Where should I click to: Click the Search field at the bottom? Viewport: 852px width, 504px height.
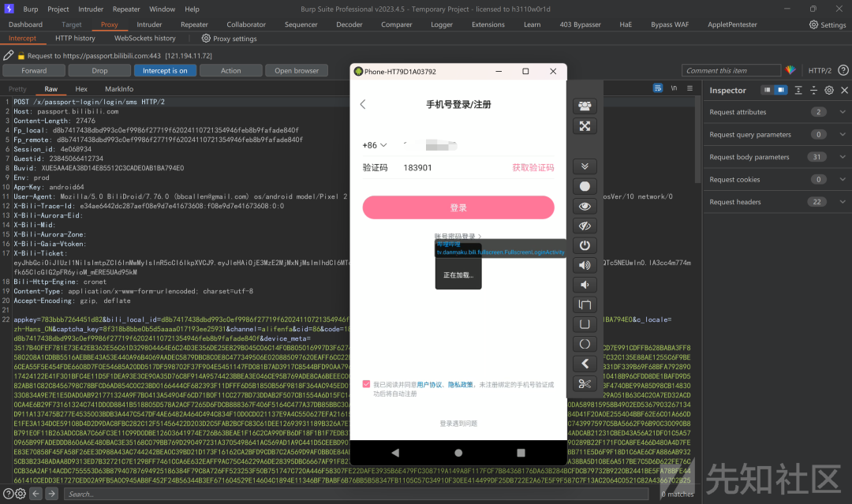pos(357,494)
